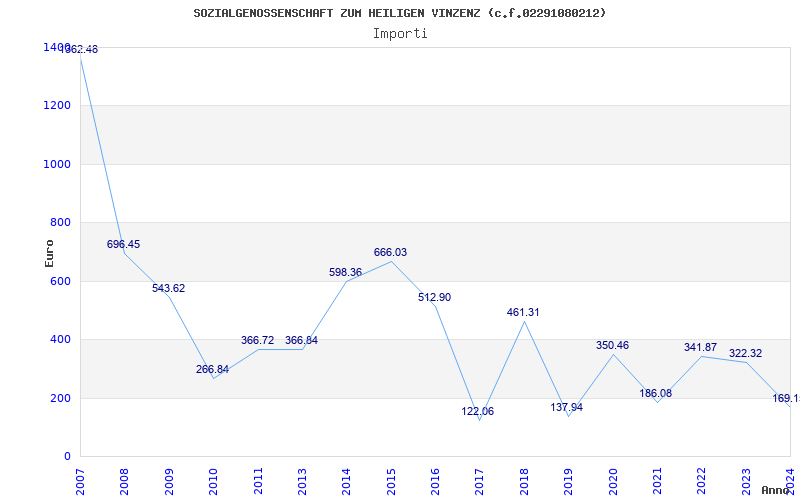Click the x-axis year 2008
The width and height of the screenshot is (800, 500).
pos(125,482)
